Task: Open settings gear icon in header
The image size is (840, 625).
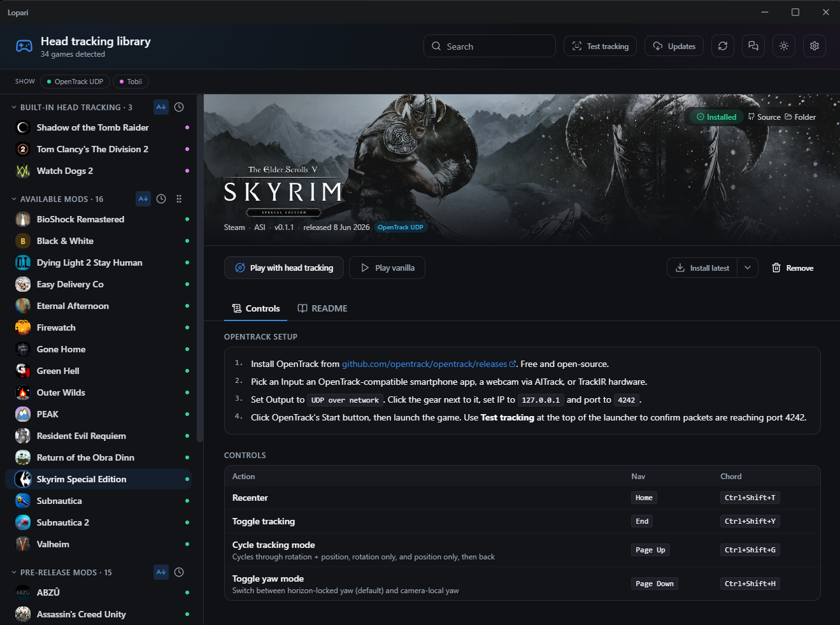Action: [x=815, y=46]
